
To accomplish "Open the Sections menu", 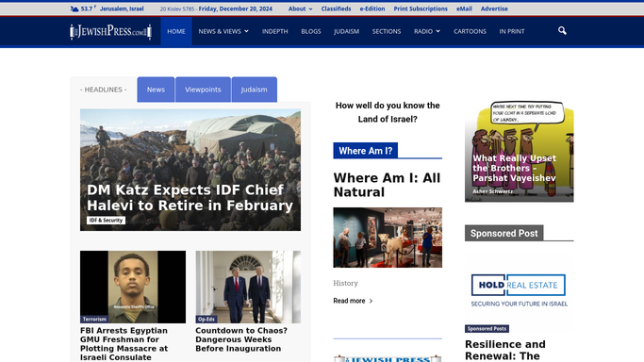I will pyautogui.click(x=386, y=31).
